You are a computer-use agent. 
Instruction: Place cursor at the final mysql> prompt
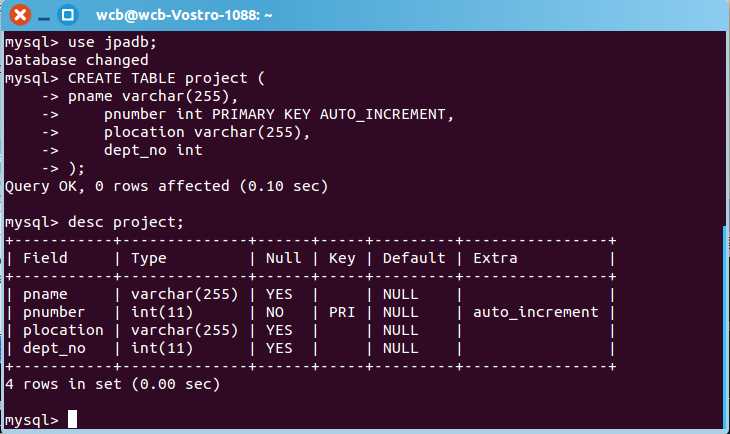click(72, 419)
